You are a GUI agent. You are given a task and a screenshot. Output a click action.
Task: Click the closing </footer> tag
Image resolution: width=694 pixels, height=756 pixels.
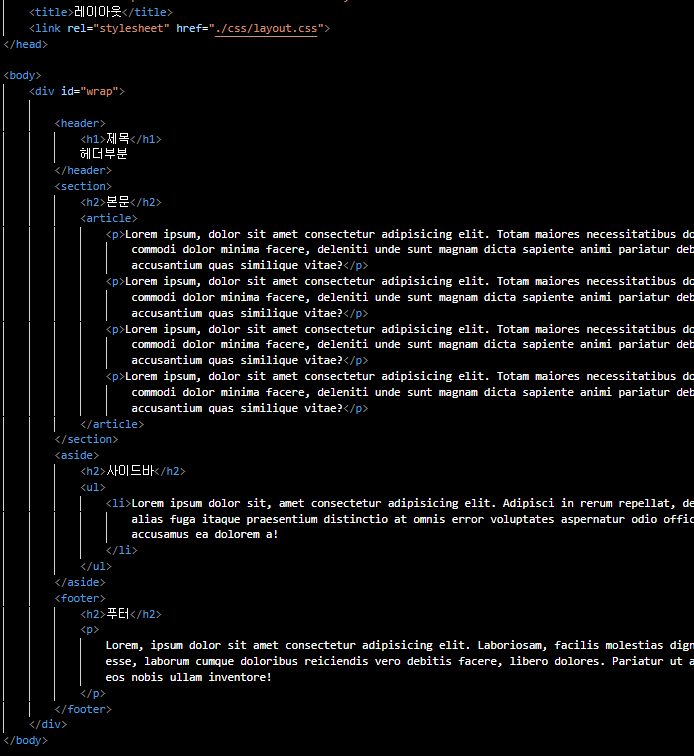(x=83, y=709)
